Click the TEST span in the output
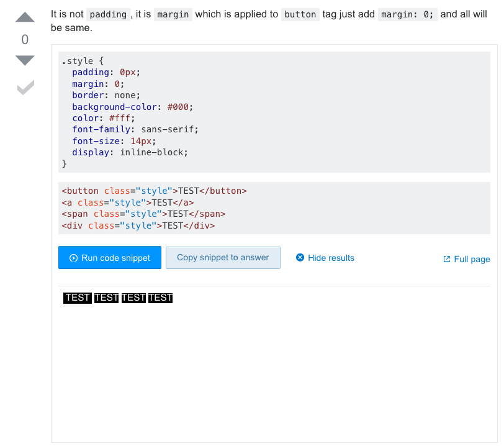Viewport: 504px width, 446px height. 133,298
